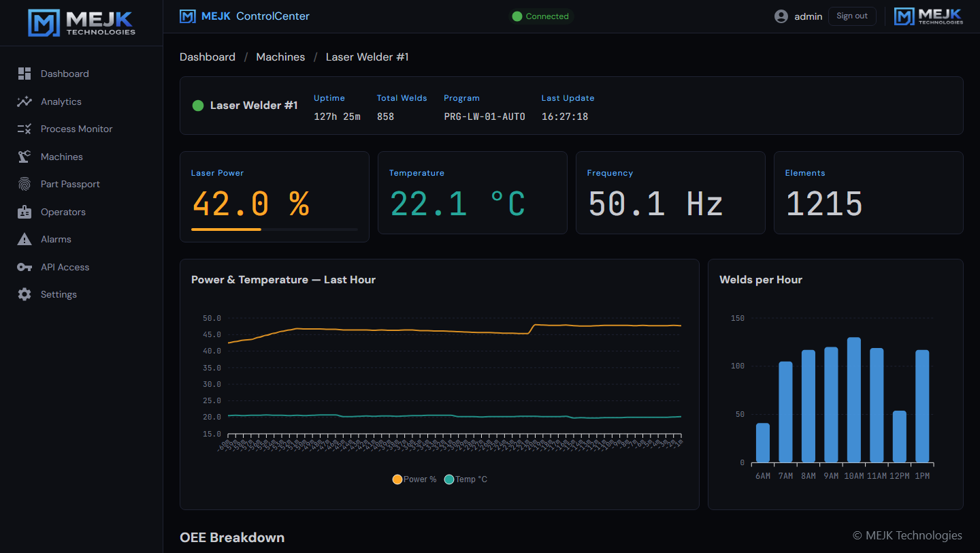Click the Uptime value 127h 25m
The image size is (980, 553).
tap(337, 116)
